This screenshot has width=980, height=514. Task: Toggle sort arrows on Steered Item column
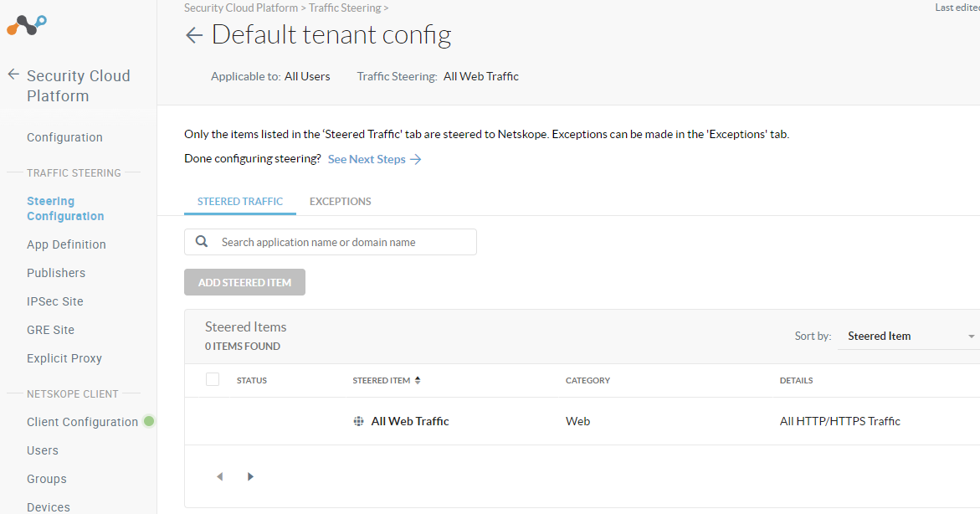click(418, 380)
